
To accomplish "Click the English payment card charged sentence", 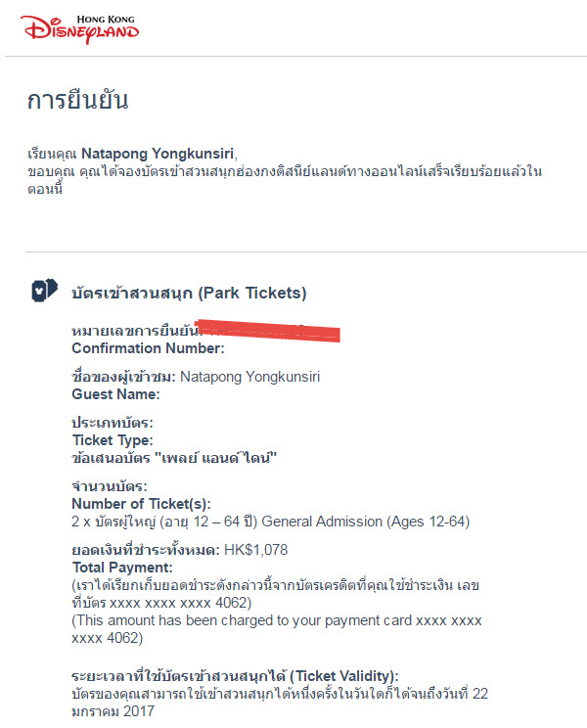I will 277,629.
